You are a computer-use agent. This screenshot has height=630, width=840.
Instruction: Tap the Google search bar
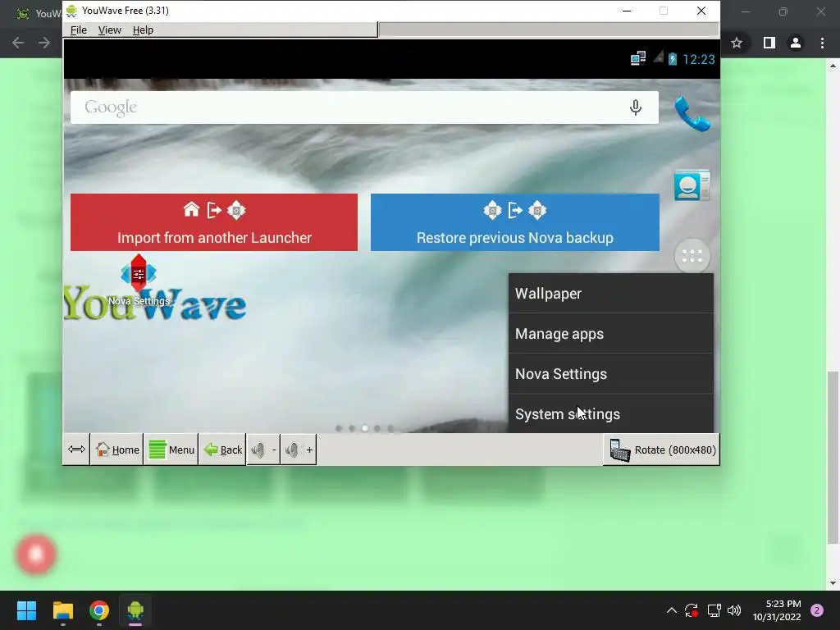coord(364,107)
